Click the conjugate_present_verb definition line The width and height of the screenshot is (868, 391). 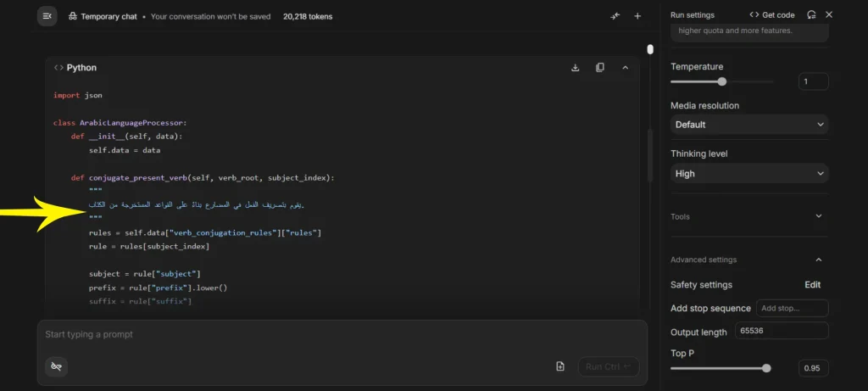click(x=203, y=178)
